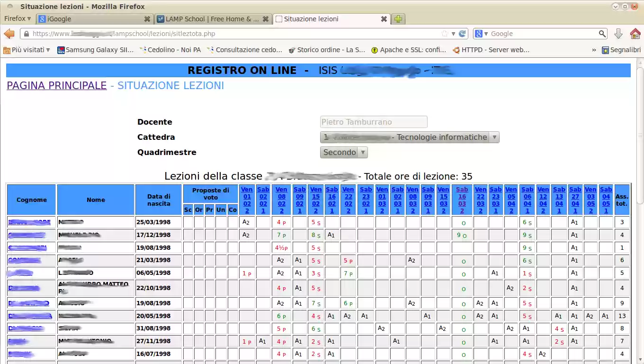Click the bookmark star in address bar
Screen dimensions: 644x364
pos(445,34)
